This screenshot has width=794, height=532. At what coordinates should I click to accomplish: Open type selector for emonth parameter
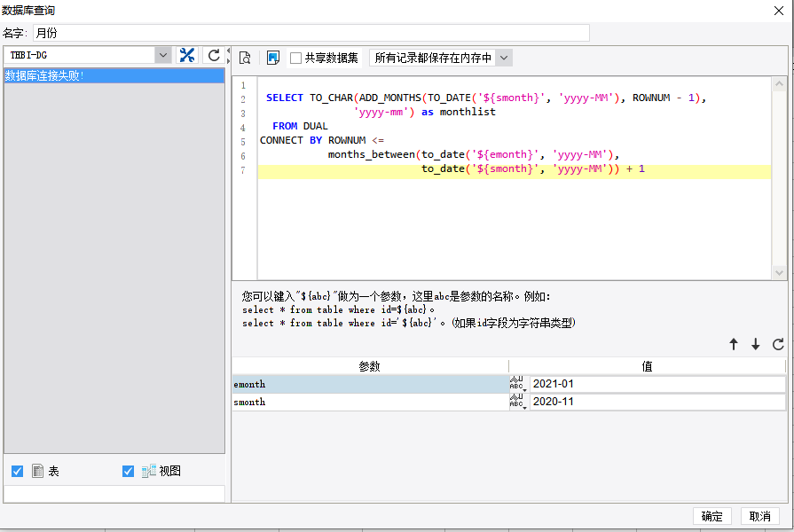tap(518, 384)
